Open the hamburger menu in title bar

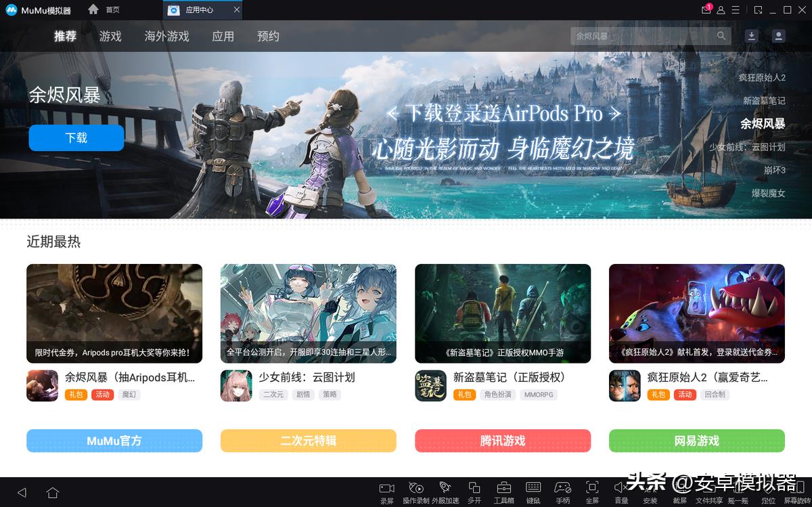[736, 10]
